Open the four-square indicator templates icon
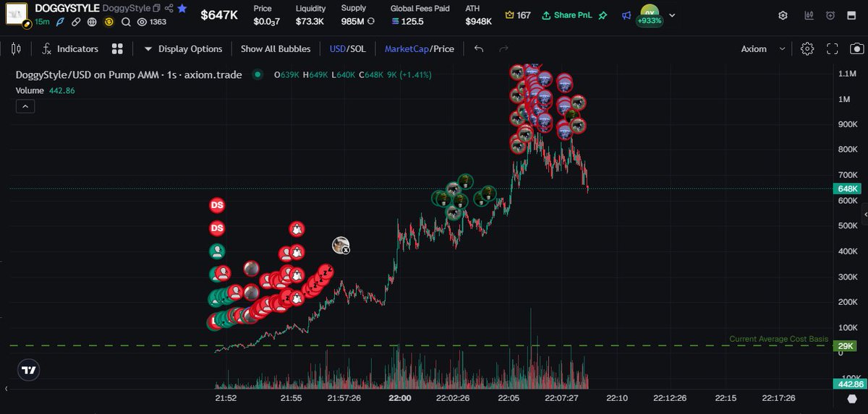The width and height of the screenshot is (868, 414). [116, 48]
